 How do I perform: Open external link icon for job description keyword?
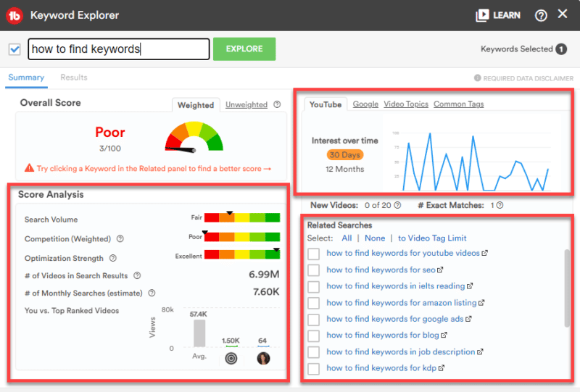[480, 351]
